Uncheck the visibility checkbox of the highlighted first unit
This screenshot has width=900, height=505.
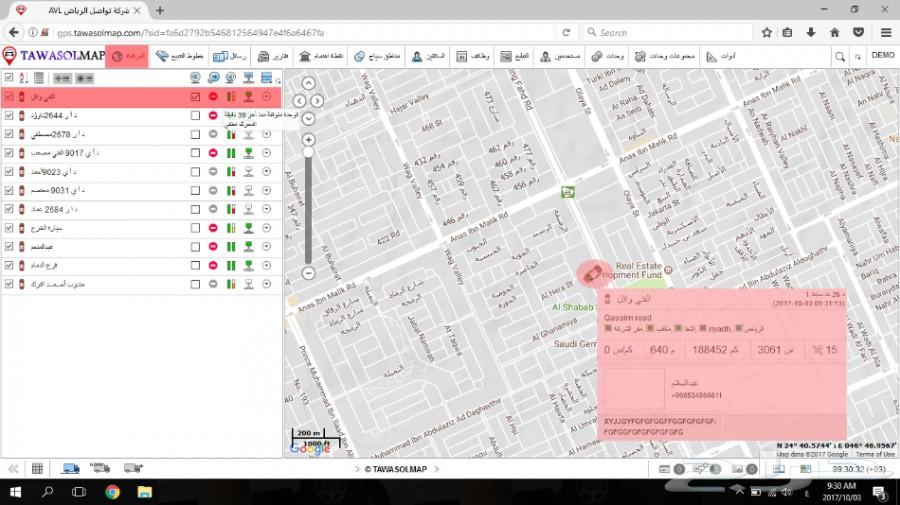[x=9, y=96]
